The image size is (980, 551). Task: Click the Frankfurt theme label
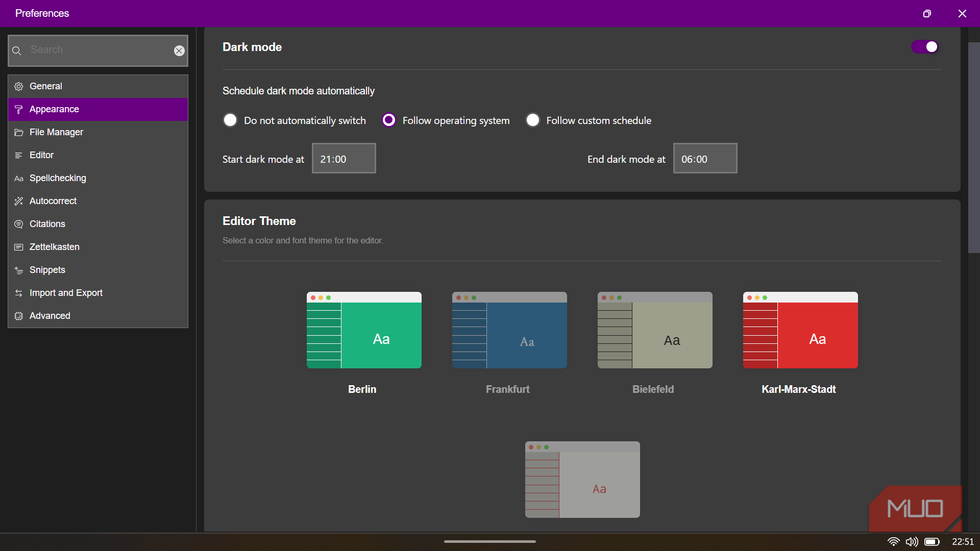[x=508, y=389]
